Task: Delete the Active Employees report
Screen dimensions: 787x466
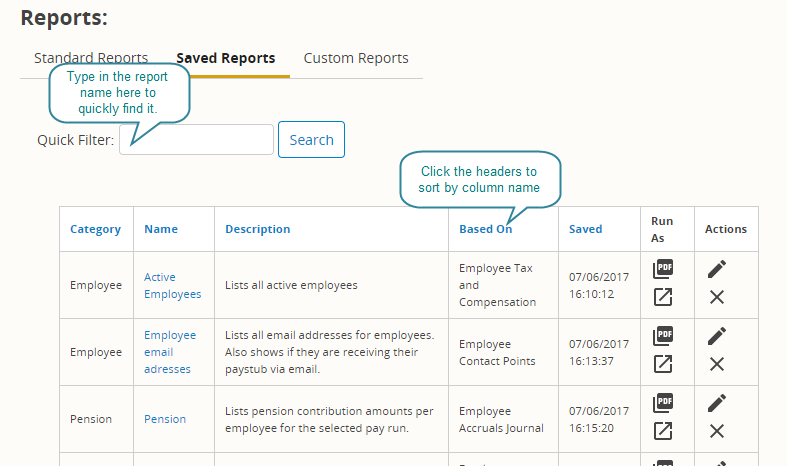Action: click(x=717, y=297)
